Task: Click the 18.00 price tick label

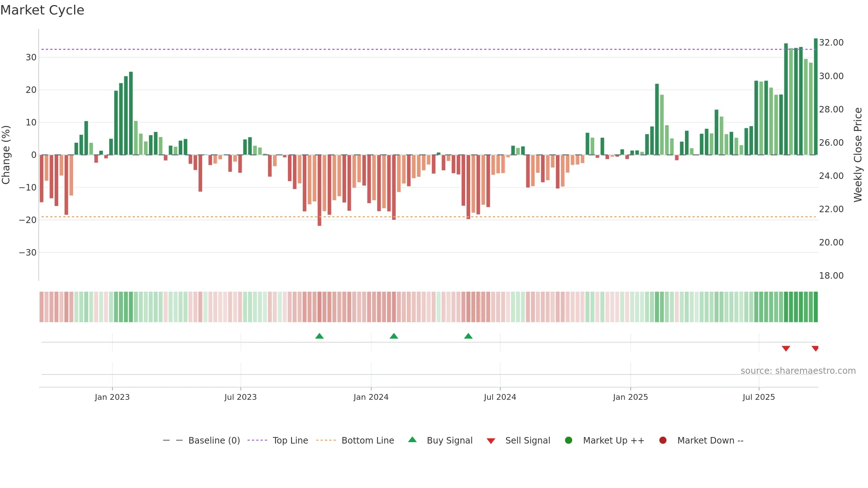Action: 831,276
